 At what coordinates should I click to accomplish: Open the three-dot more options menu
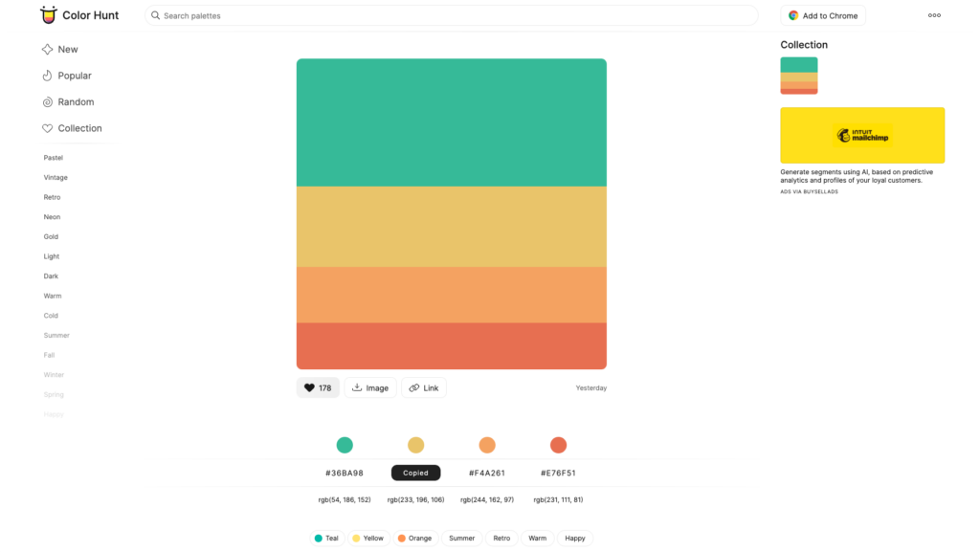click(934, 15)
